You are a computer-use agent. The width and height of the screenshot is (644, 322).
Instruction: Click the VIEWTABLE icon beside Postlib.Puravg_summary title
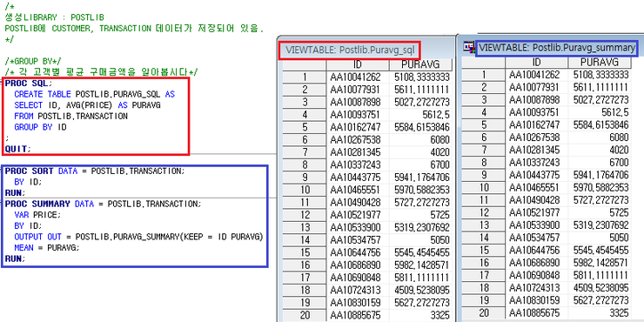pos(468,47)
